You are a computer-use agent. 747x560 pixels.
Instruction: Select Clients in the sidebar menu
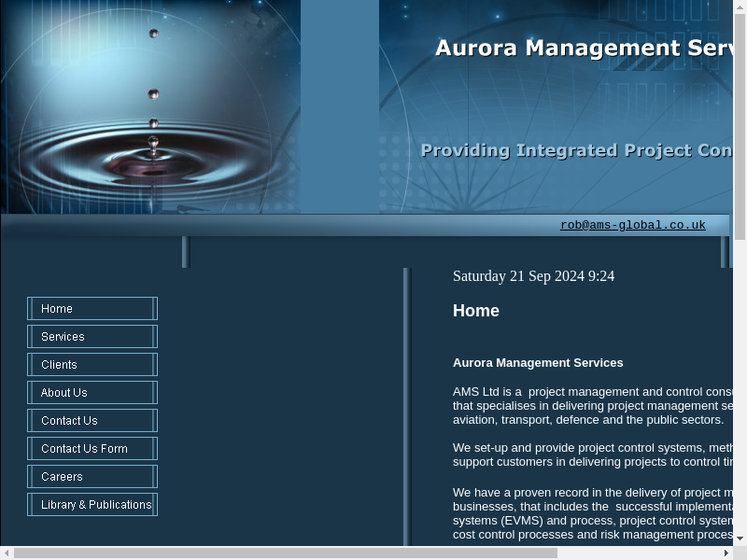(x=92, y=365)
